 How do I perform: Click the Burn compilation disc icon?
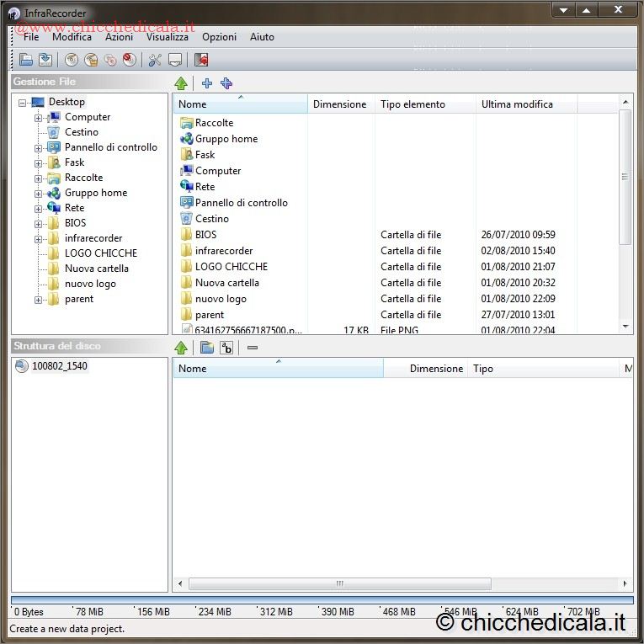point(72,60)
